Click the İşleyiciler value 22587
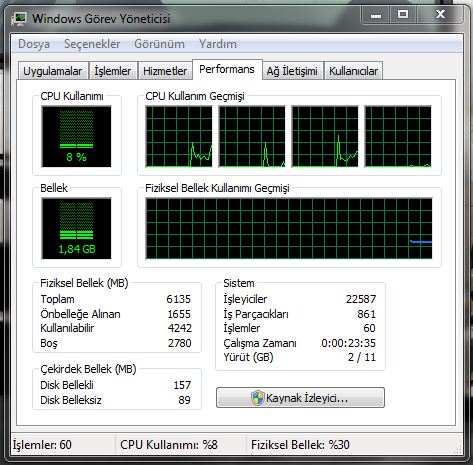Image resolution: width=473 pixels, height=465 pixels. click(x=361, y=299)
